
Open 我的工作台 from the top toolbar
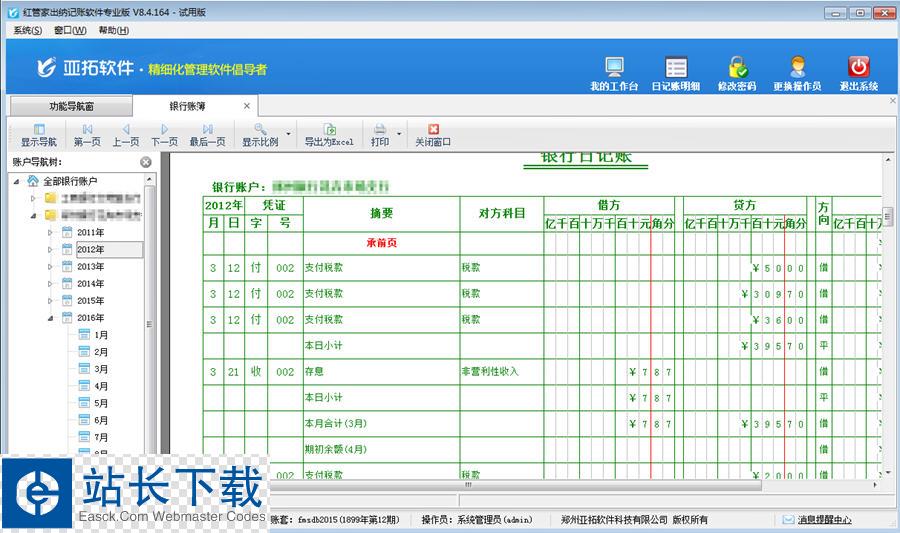click(x=614, y=73)
